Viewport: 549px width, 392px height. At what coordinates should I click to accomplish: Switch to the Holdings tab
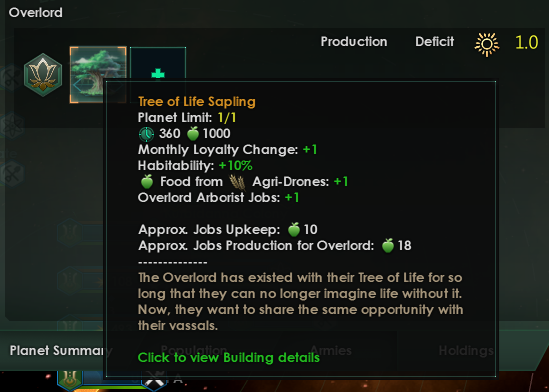(x=466, y=350)
